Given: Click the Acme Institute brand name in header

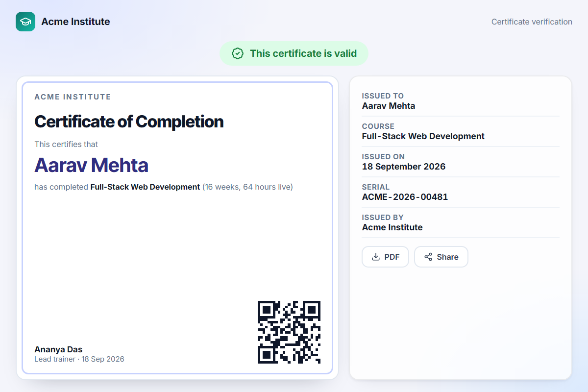Looking at the screenshot, I should point(75,22).
